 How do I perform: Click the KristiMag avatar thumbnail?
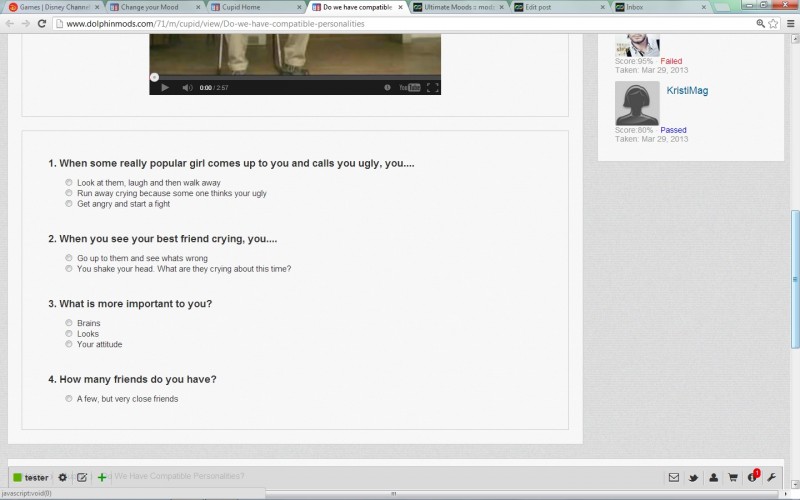click(637, 103)
